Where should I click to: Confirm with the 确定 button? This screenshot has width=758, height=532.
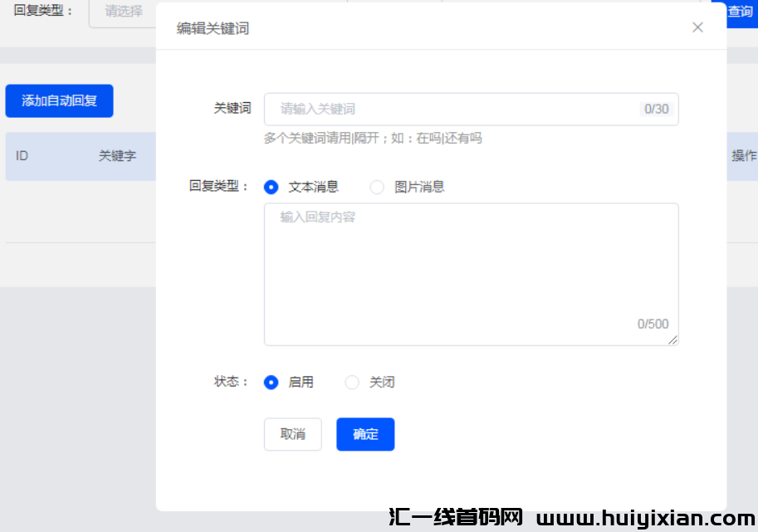coord(365,433)
